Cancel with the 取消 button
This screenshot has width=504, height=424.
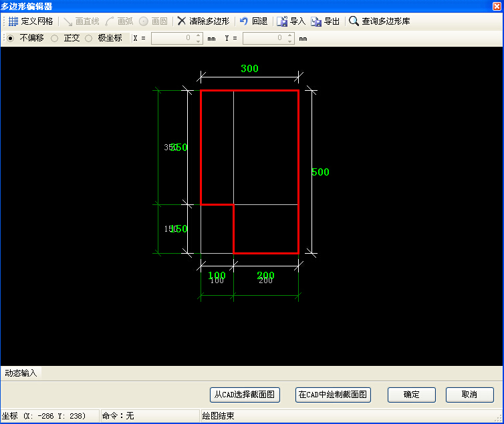tap(470, 395)
